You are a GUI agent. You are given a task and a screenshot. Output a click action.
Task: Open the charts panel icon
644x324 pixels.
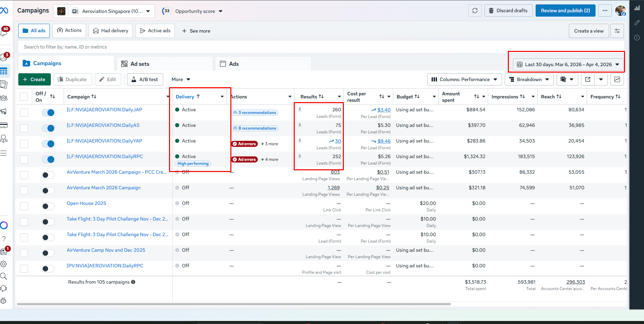637,8
